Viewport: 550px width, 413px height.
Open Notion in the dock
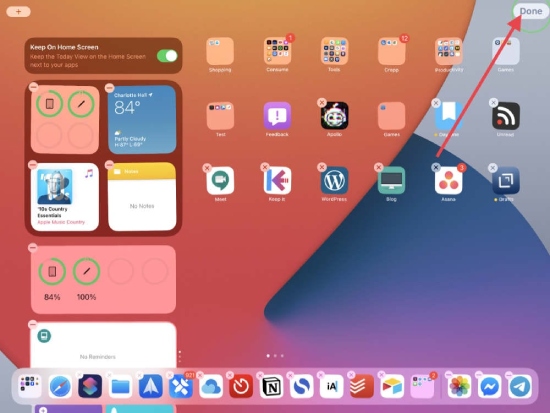coord(271,386)
